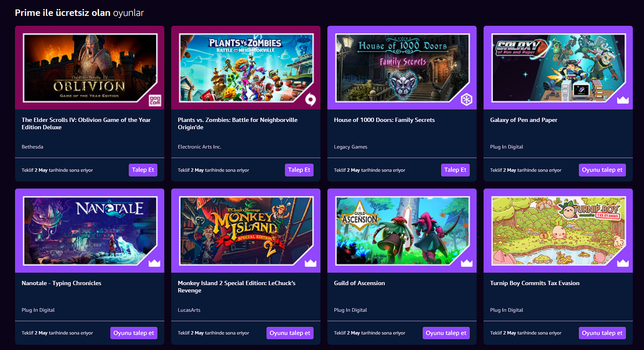Claim Plants vs. Zombies via Talep Et
644x350 pixels.
click(299, 170)
